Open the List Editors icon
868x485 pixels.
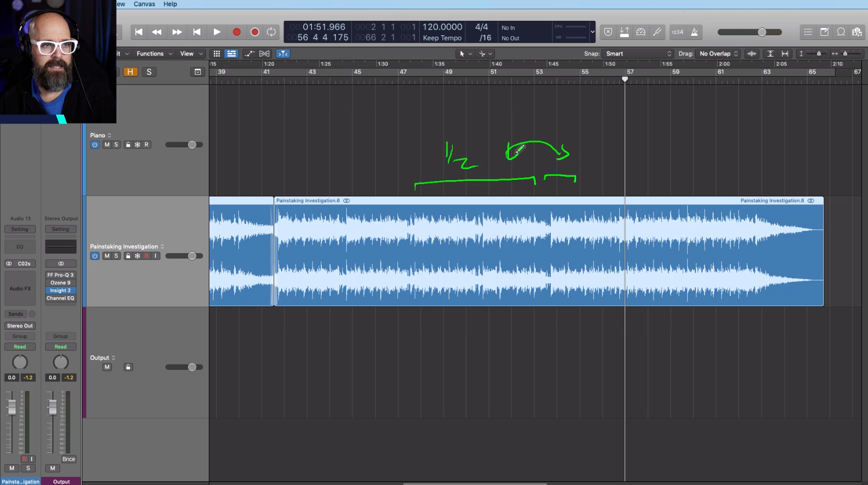click(x=808, y=32)
